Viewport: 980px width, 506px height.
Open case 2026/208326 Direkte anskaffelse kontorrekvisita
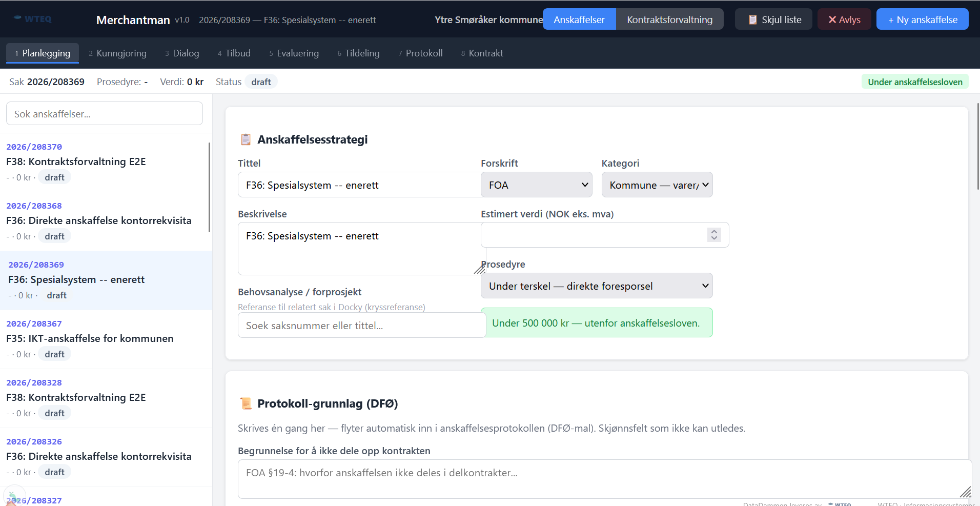(106, 457)
